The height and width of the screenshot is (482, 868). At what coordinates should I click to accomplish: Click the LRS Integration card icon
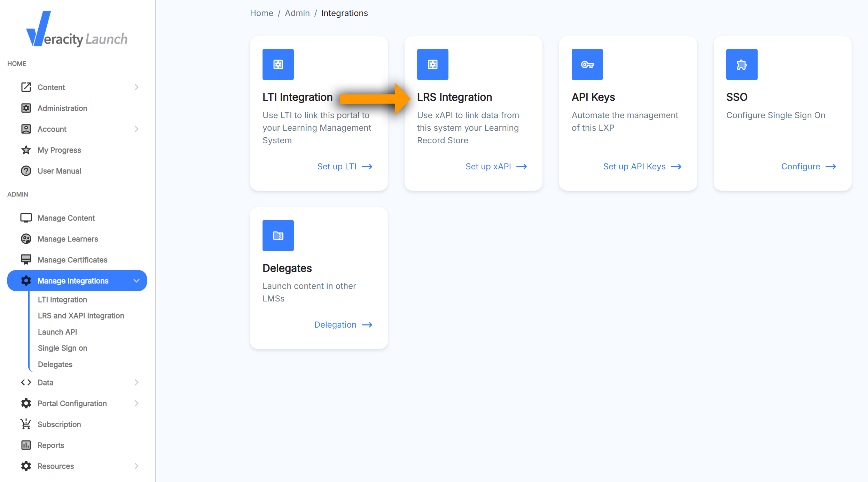click(x=432, y=64)
